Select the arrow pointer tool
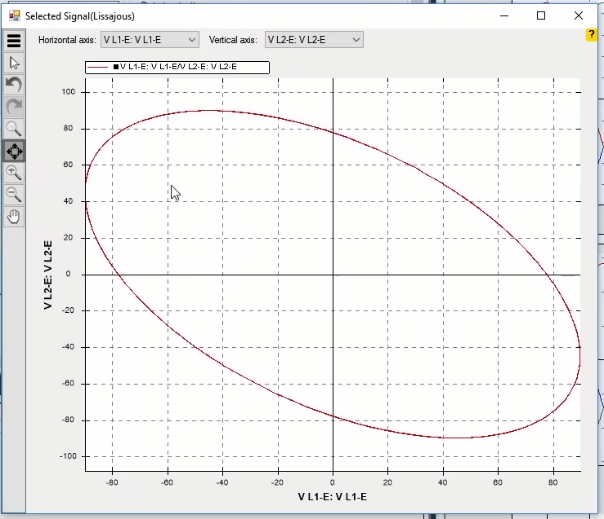604x519 pixels. click(x=14, y=63)
